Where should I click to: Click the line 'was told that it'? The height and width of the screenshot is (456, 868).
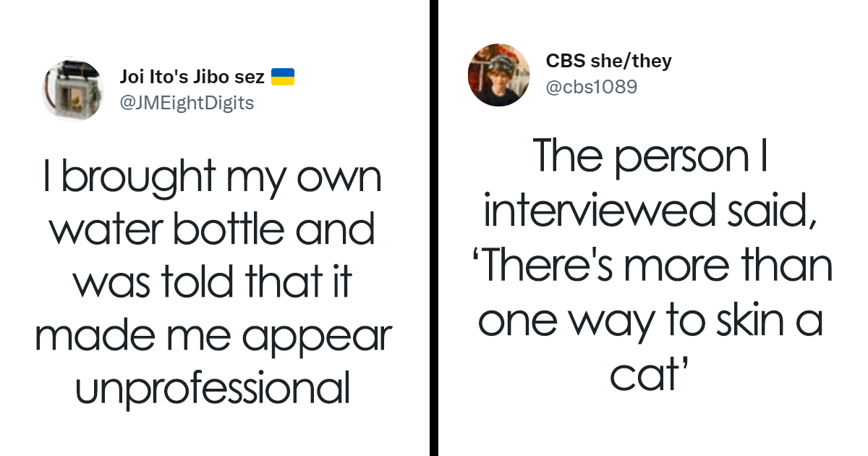click(213, 282)
